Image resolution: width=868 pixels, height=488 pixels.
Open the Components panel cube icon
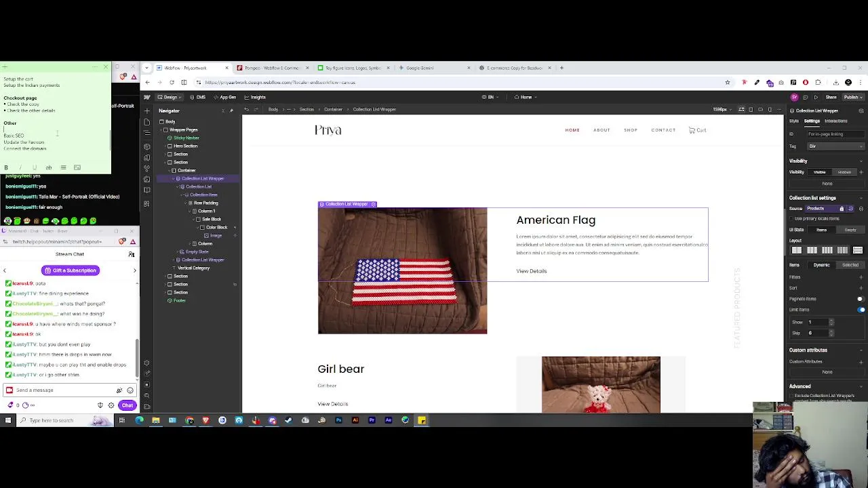coord(147,146)
